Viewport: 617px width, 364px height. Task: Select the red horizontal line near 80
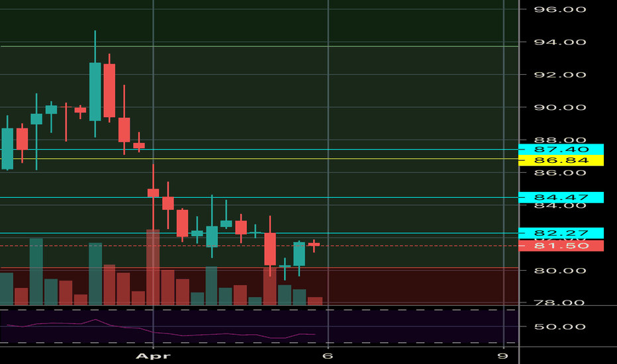pos(260,268)
